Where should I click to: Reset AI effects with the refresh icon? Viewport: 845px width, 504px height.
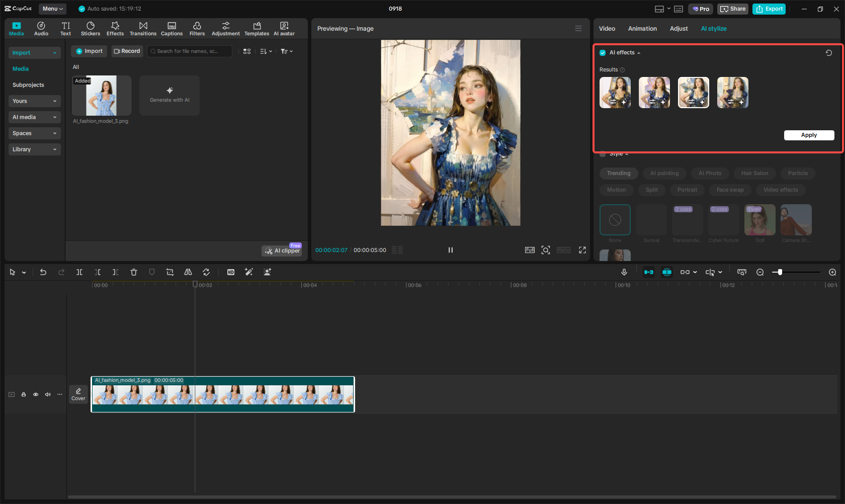(x=828, y=53)
